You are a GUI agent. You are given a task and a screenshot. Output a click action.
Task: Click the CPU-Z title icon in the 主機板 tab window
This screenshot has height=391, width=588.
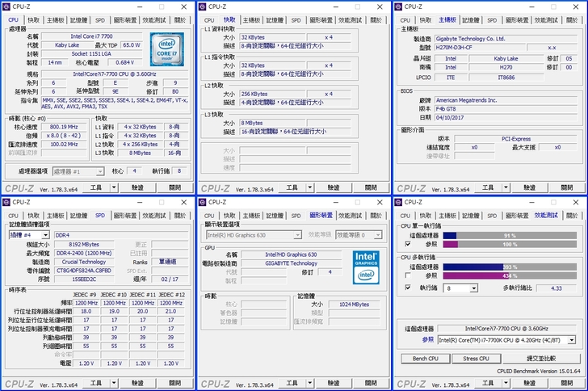398,6
